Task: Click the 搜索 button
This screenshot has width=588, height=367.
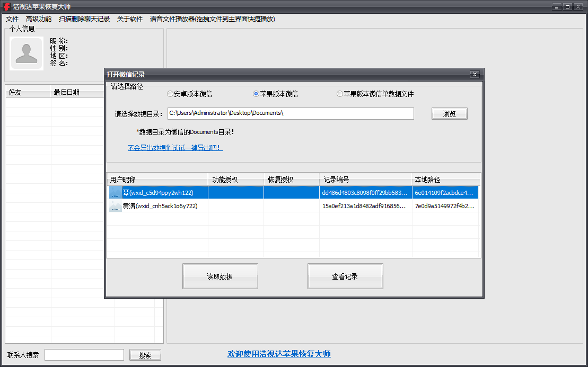Action: [145, 355]
